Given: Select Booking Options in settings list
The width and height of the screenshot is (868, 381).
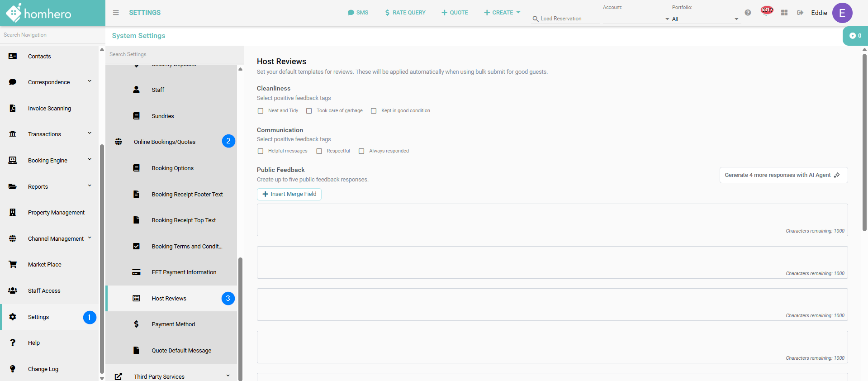Looking at the screenshot, I should pyautogui.click(x=172, y=168).
